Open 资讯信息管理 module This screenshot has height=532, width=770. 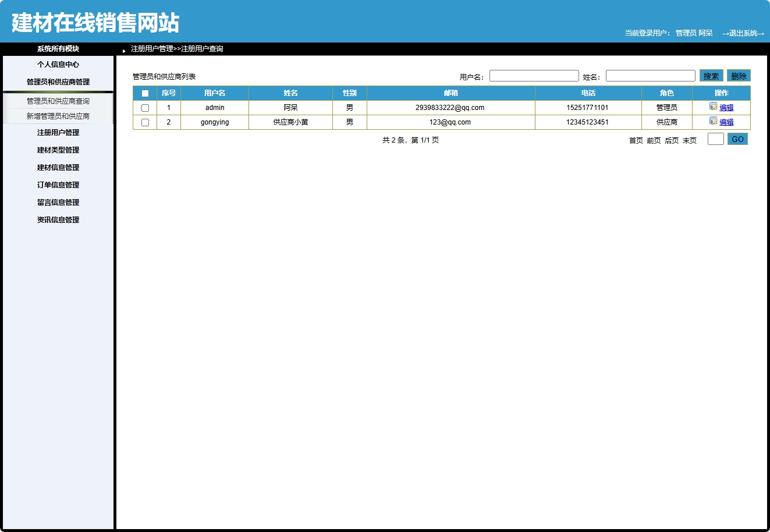(57, 219)
